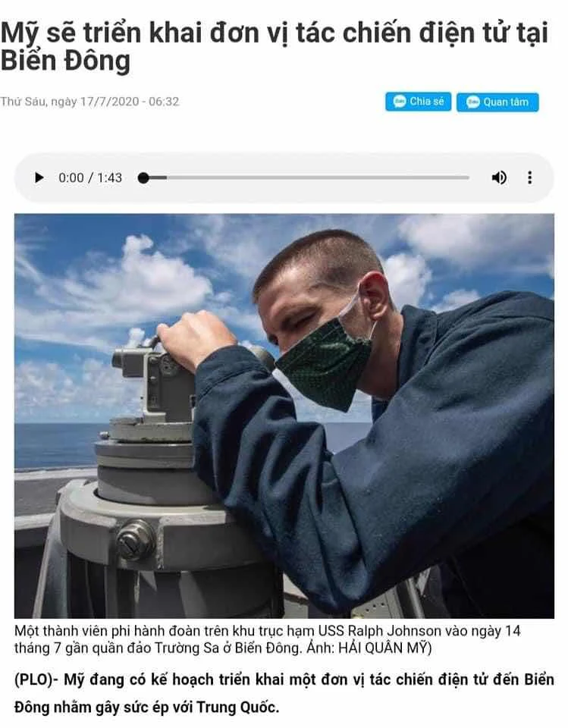Follow the page with Quan tâm button
The width and height of the screenshot is (568, 728).
pos(497,102)
